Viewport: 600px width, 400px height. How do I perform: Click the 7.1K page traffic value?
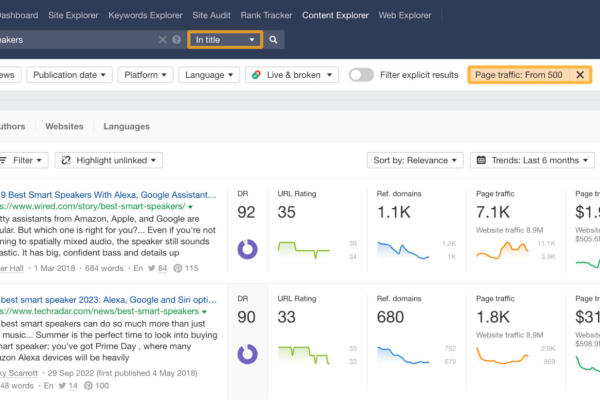click(x=493, y=212)
